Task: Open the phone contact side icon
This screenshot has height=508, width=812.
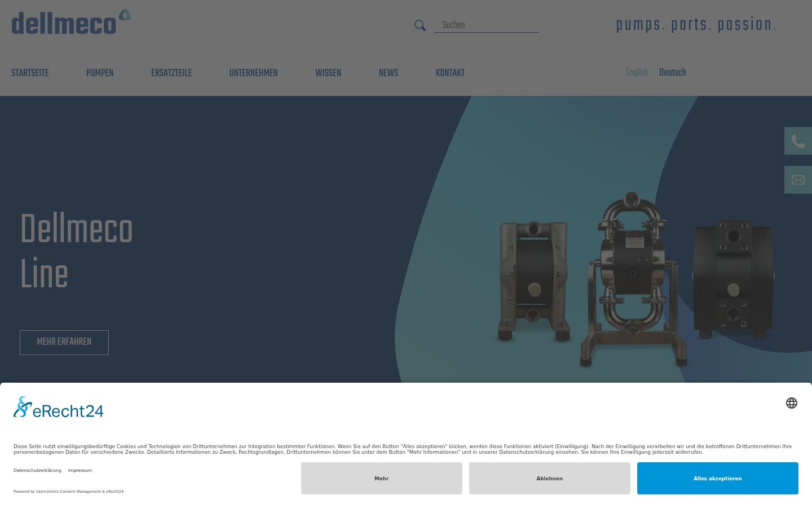Action: [x=798, y=141]
